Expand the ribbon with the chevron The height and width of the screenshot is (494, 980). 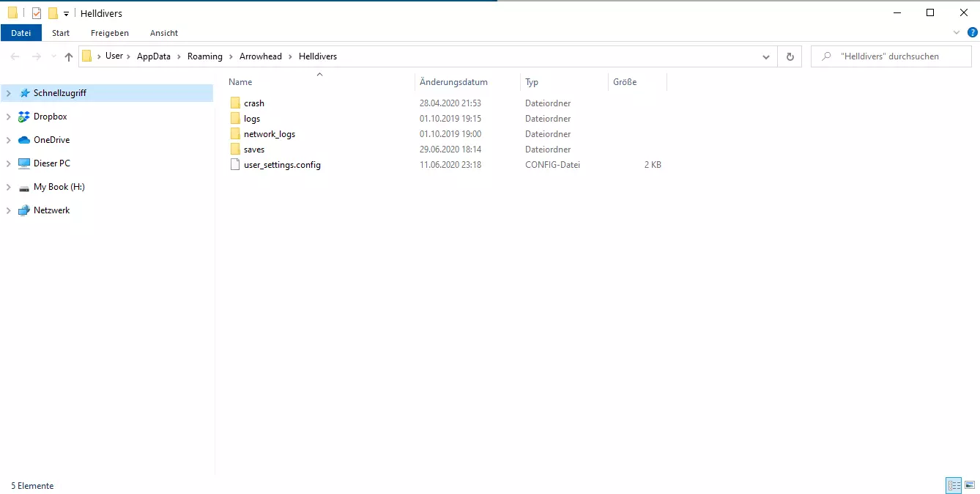pyautogui.click(x=957, y=33)
